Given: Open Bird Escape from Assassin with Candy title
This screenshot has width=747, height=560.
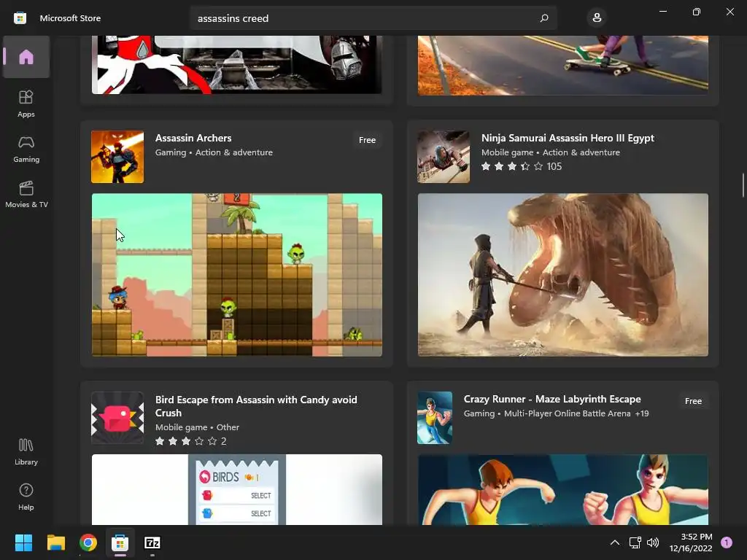Looking at the screenshot, I should [256, 406].
